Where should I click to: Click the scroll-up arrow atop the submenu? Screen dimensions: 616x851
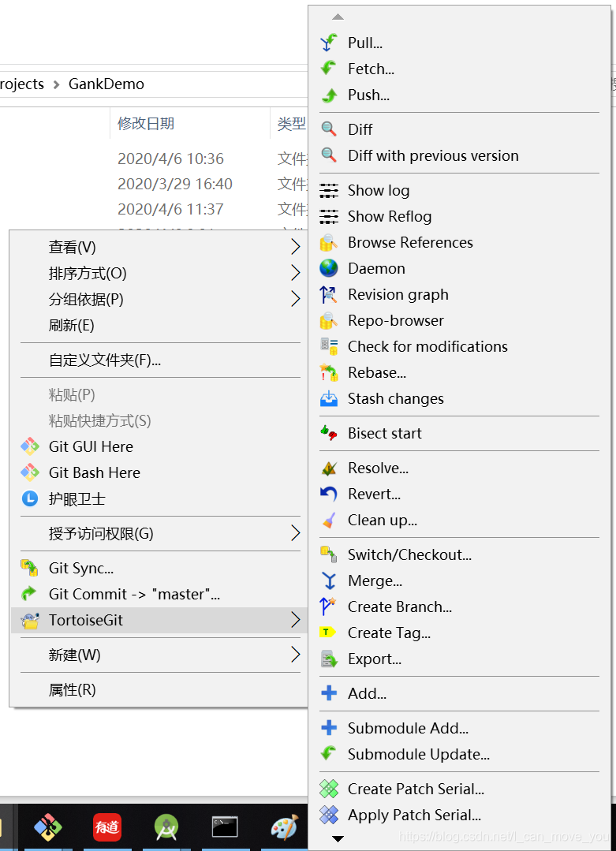coord(338,16)
